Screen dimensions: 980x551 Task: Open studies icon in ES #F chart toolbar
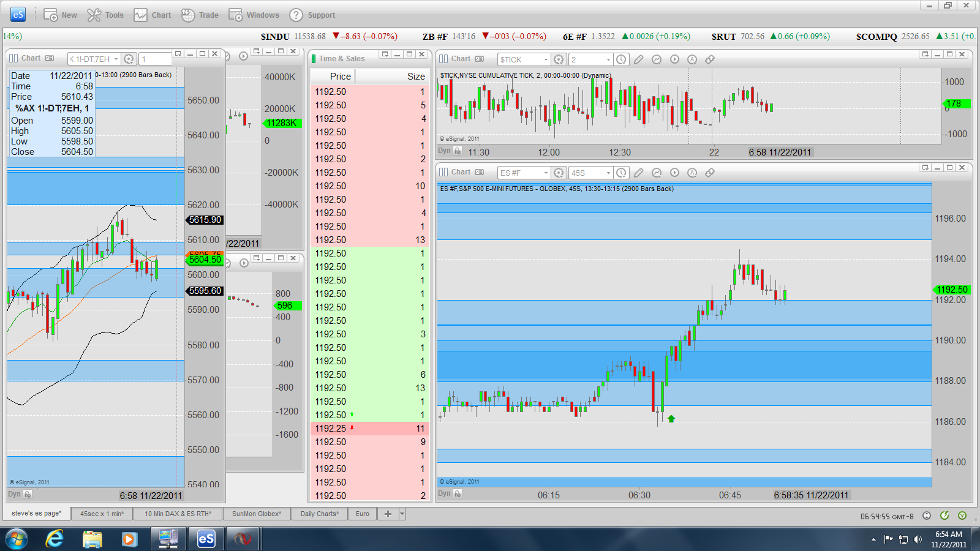click(657, 173)
